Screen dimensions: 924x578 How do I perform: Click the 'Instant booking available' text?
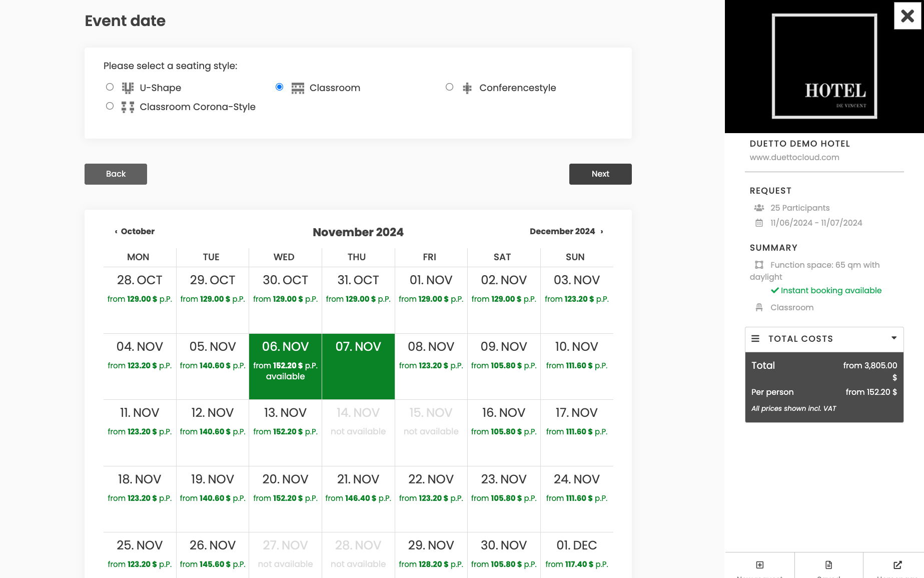click(831, 290)
